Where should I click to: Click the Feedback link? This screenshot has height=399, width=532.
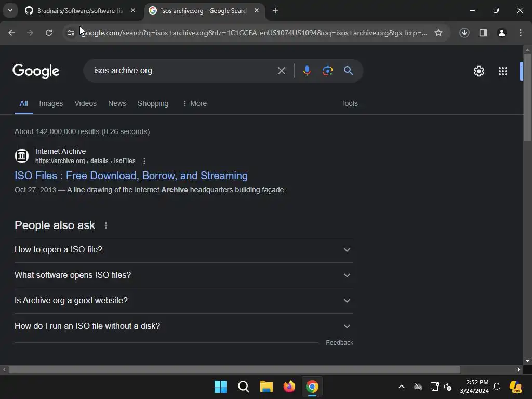[x=339, y=343]
